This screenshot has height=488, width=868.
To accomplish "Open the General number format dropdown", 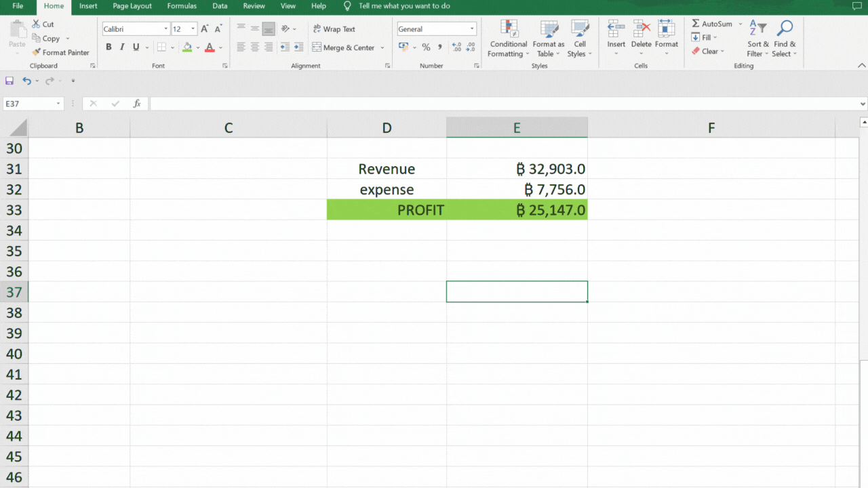I will pyautogui.click(x=472, y=29).
